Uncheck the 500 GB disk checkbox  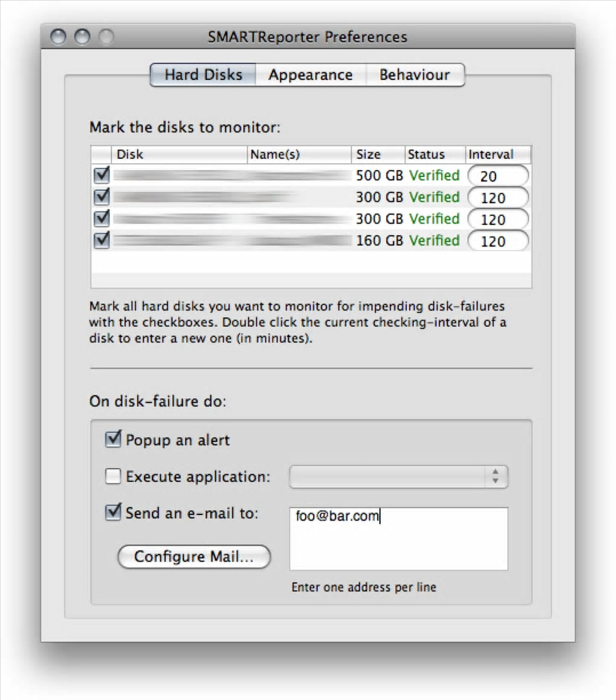click(102, 174)
